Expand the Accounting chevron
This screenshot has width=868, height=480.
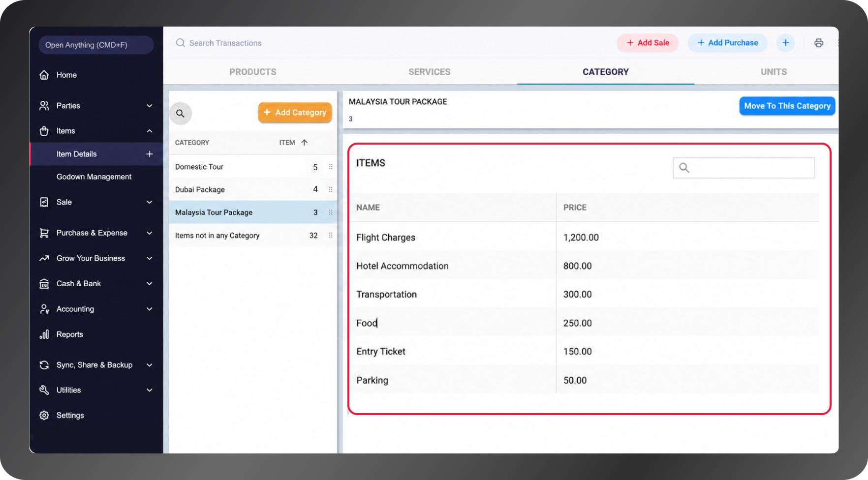[150, 309]
